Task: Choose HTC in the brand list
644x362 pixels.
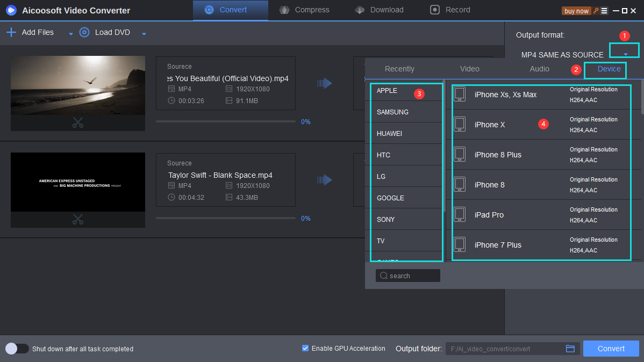Action: point(405,155)
